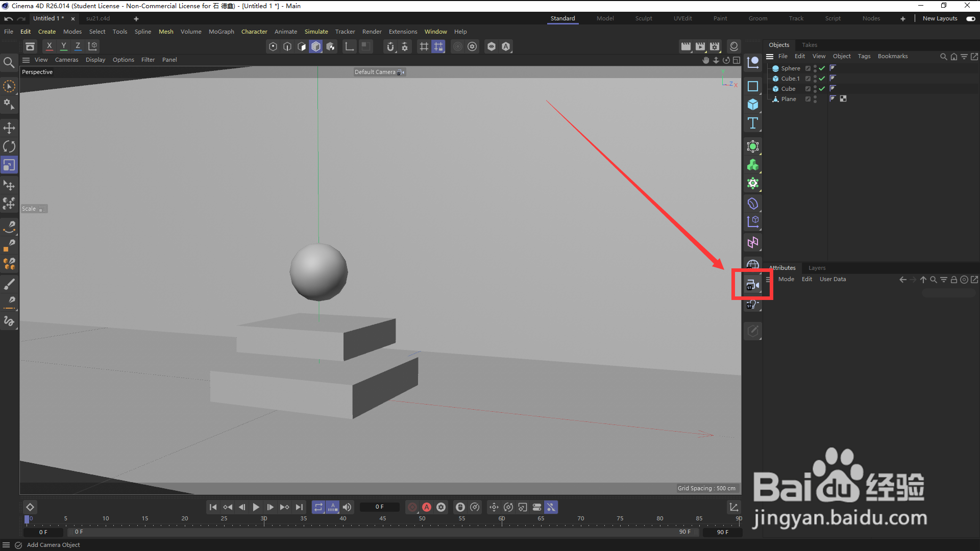Click the light bulb icon below the camera
Image resolution: width=980 pixels, height=551 pixels.
coord(752,305)
